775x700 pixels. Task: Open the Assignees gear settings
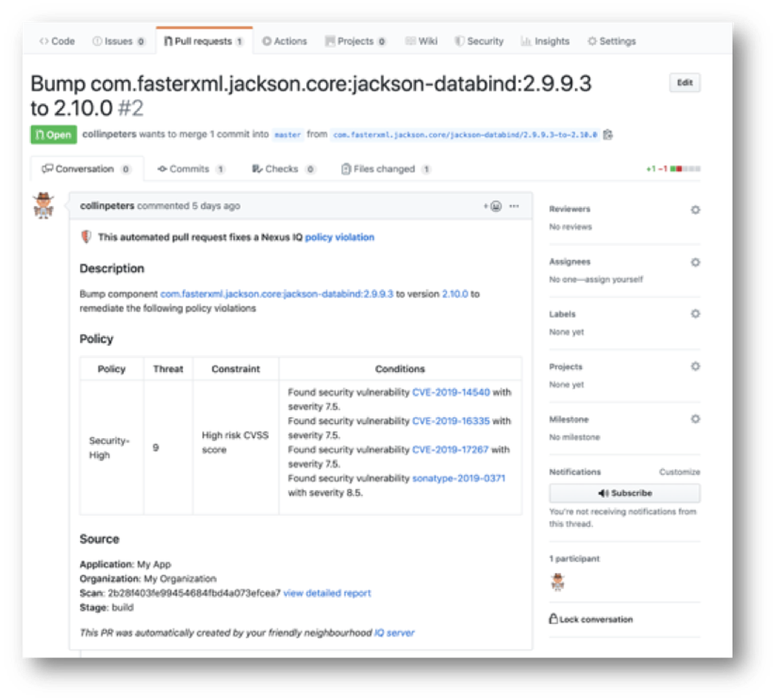[x=695, y=262]
